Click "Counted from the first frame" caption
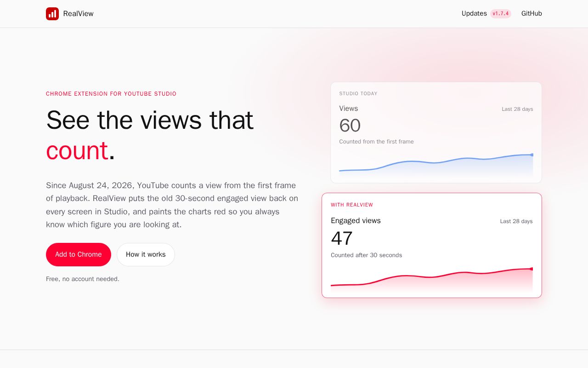The image size is (588, 368). (377, 142)
